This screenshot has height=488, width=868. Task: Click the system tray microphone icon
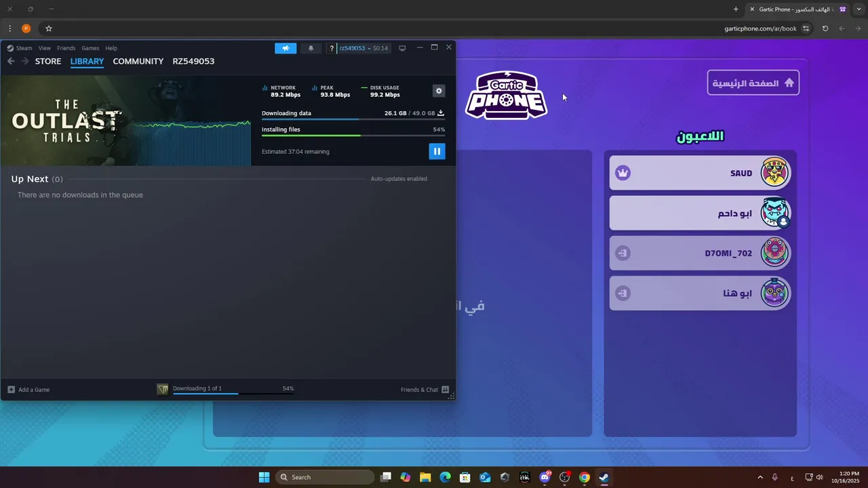(775, 477)
